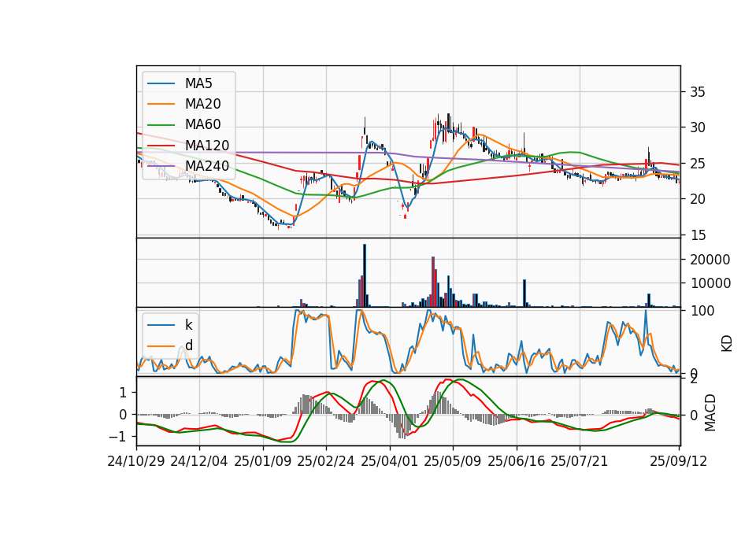
Task: Click the MA60 legend label
Action: tap(202, 125)
